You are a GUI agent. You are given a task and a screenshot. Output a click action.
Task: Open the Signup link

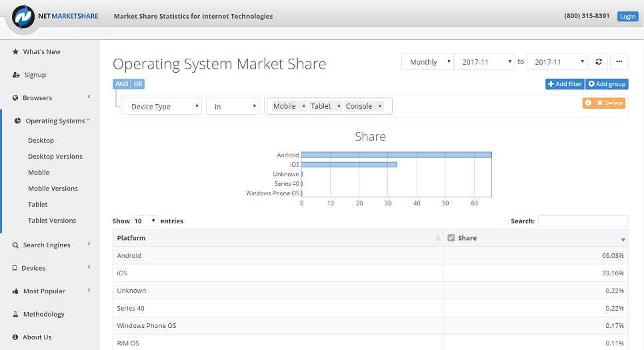pyautogui.click(x=35, y=75)
